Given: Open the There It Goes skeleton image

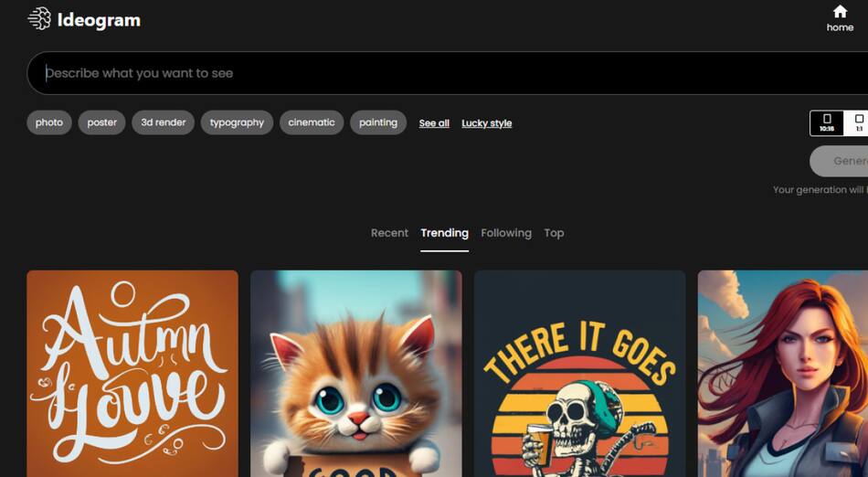Looking at the screenshot, I should point(579,373).
